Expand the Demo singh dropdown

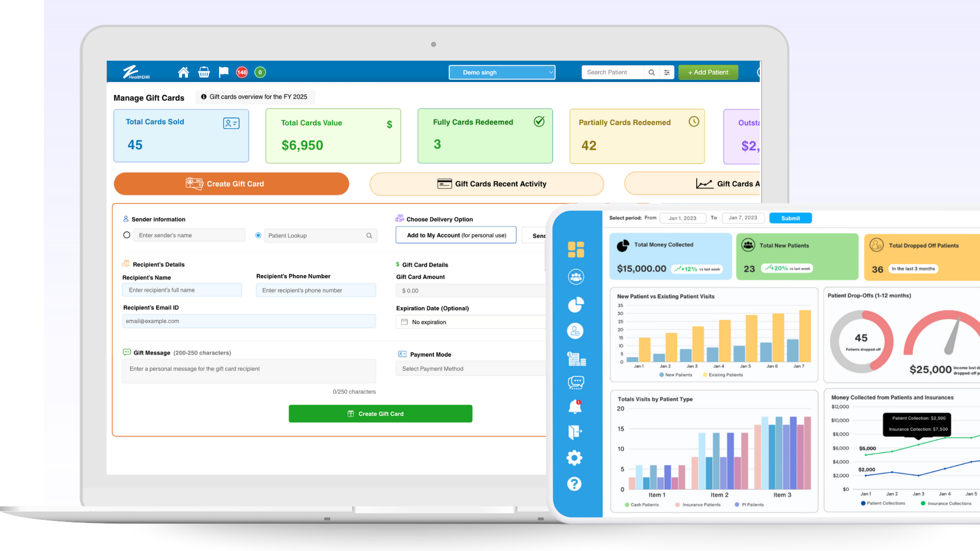(502, 72)
